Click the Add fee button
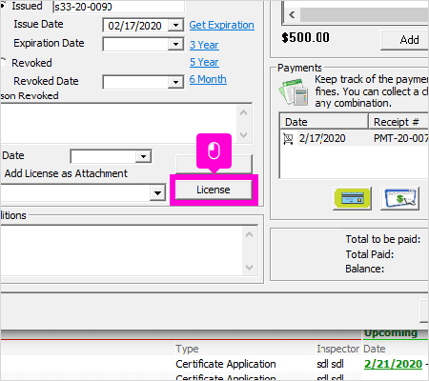Viewport: 429px width, 381px height. tap(405, 40)
